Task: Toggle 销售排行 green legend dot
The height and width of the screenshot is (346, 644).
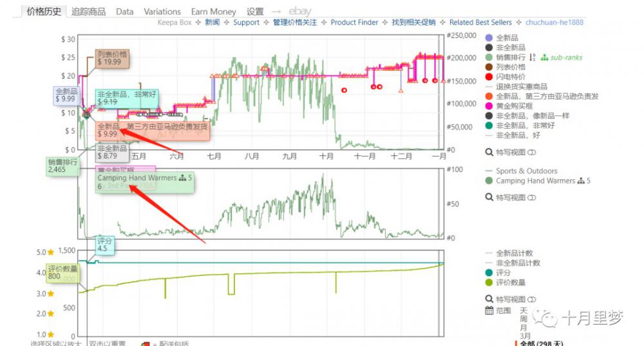Action: [x=489, y=57]
